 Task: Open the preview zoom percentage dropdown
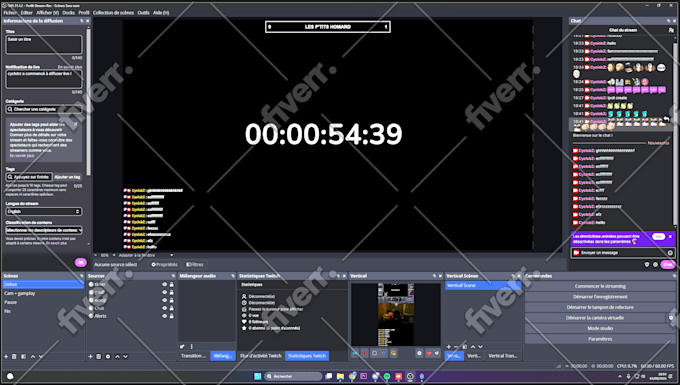point(105,255)
